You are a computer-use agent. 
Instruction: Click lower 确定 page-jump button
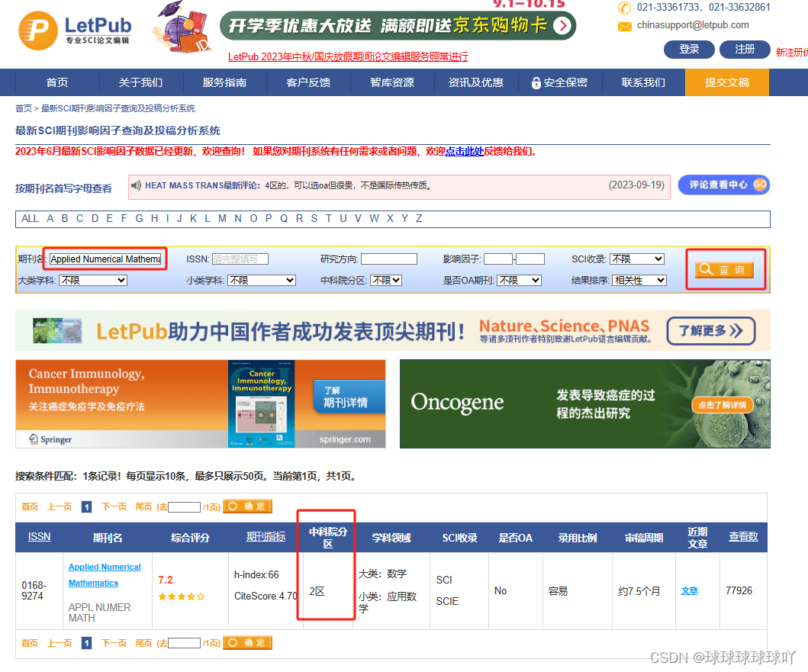click(x=247, y=642)
